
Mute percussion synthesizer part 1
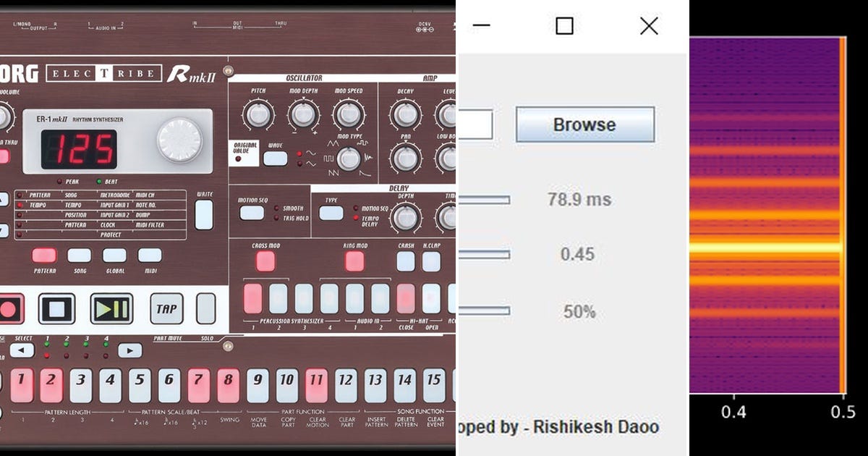[252, 297]
